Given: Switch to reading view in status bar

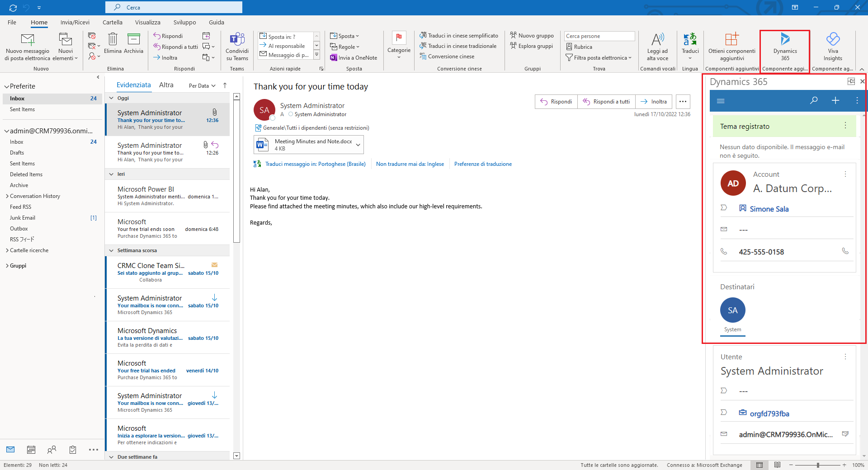Looking at the screenshot, I should pos(777,465).
